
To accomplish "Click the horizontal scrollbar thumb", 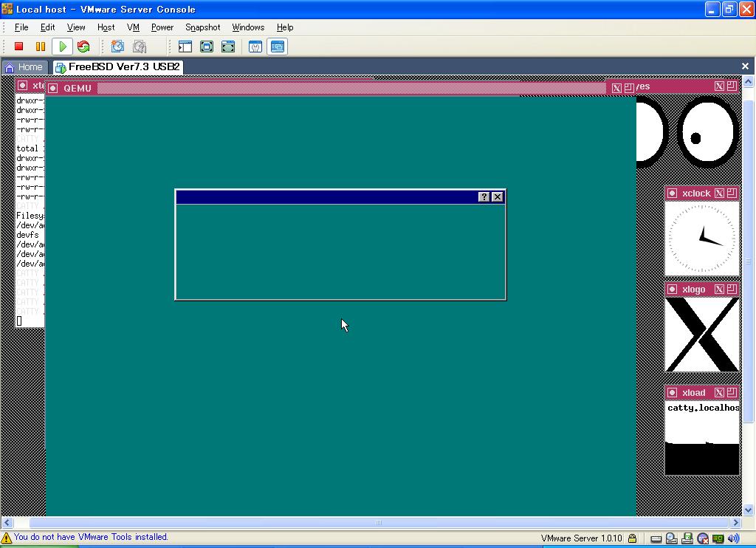I will [x=379, y=522].
